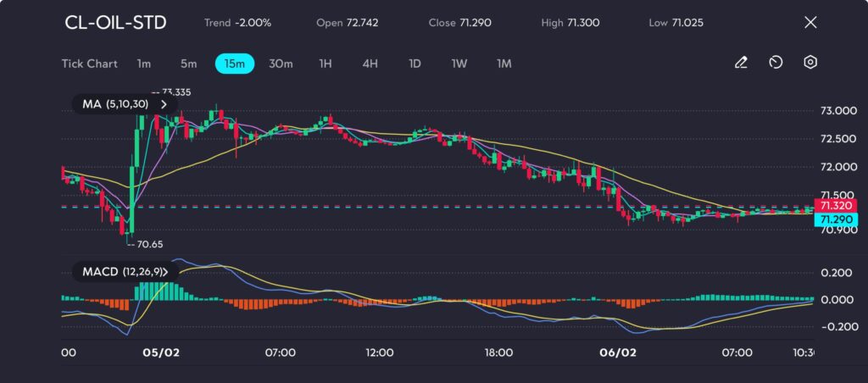This screenshot has height=383, width=868.
Task: Select the 5m timeframe
Action: pyautogui.click(x=188, y=64)
